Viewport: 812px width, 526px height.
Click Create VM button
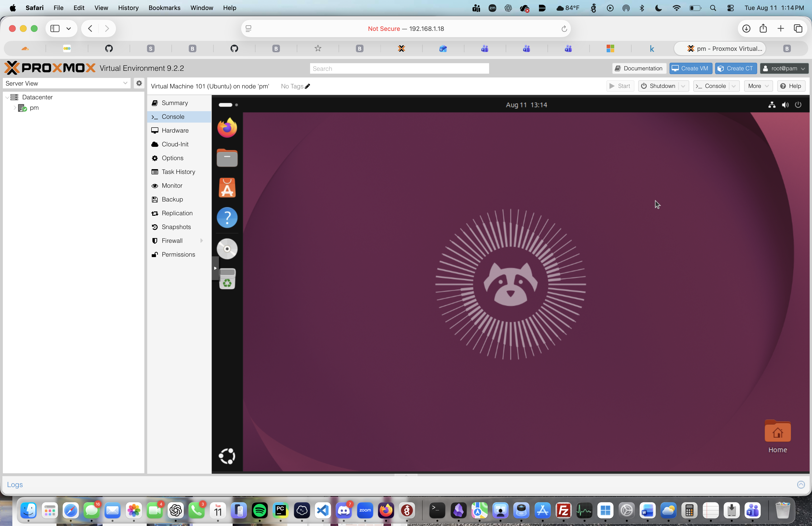coord(690,68)
